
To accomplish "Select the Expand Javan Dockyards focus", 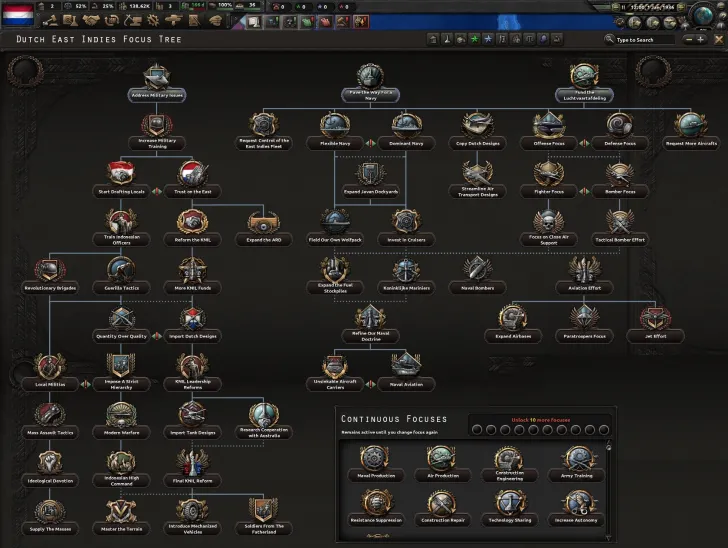I will [x=371, y=176].
